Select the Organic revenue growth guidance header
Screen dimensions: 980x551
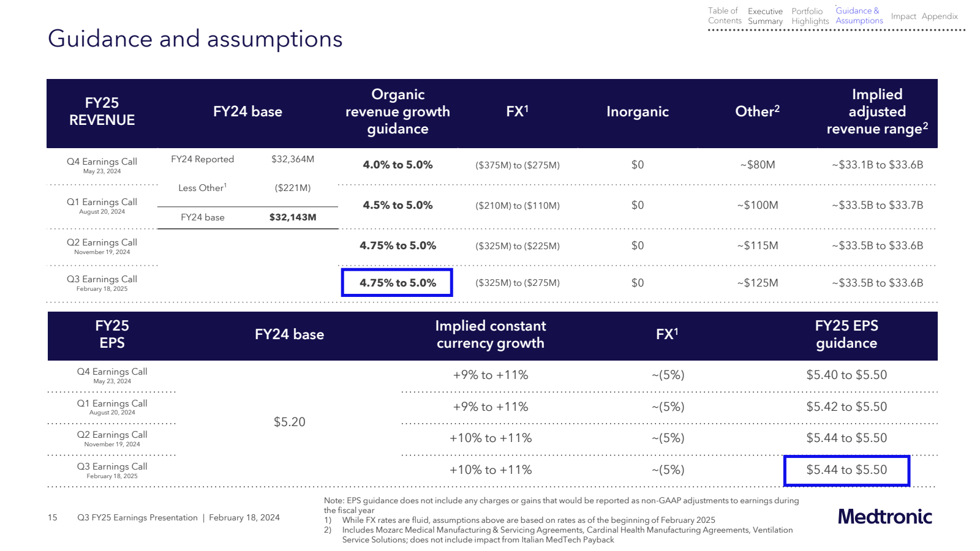(x=398, y=111)
